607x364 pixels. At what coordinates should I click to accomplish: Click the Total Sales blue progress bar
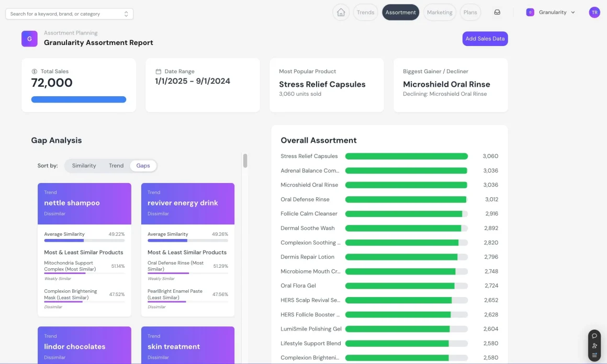coord(78,99)
